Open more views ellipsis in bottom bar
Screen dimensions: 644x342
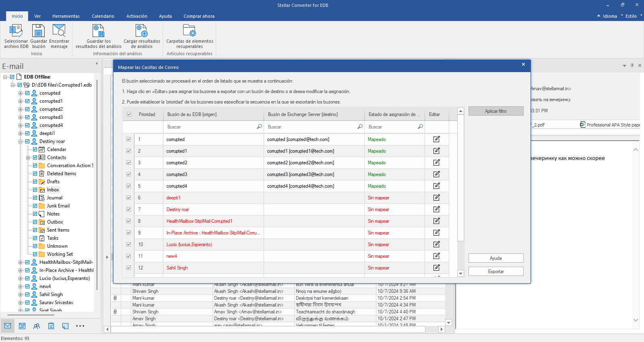(x=80, y=326)
